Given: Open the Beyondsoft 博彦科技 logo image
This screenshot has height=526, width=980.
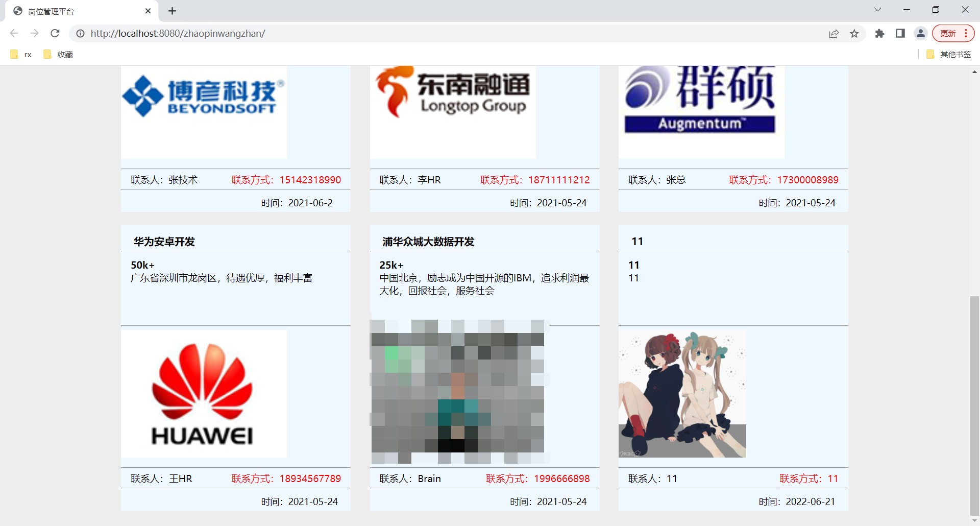Looking at the screenshot, I should (x=204, y=112).
